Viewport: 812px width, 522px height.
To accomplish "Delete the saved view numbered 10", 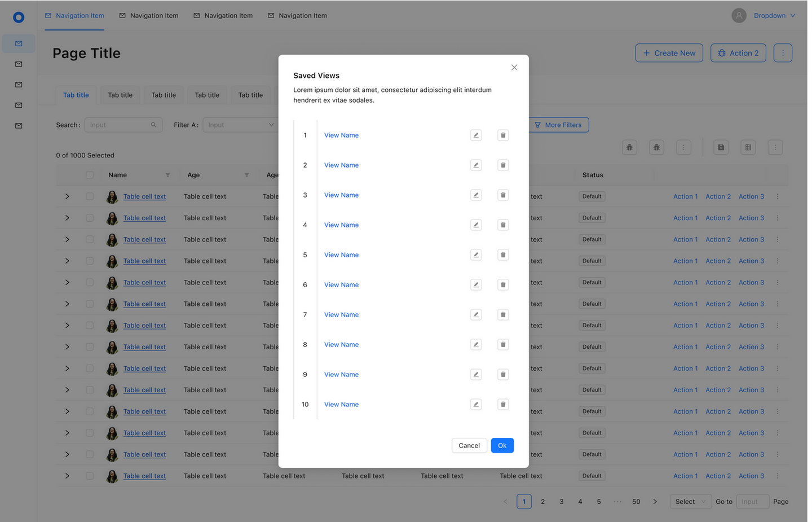I will coord(503,405).
